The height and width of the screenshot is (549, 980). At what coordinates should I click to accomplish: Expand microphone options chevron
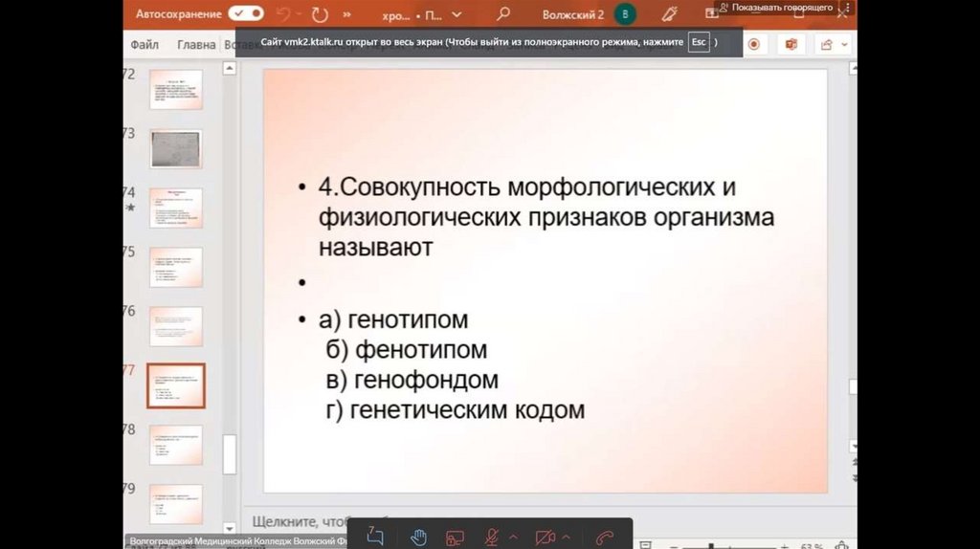514,538
